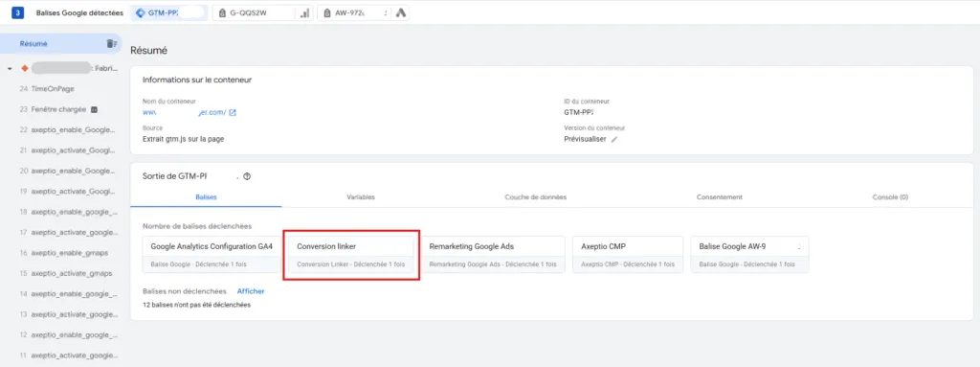Image resolution: width=980 pixels, height=367 pixels.
Task: Click the badge icon next to Fenêtre chargée
Action: click(94, 109)
